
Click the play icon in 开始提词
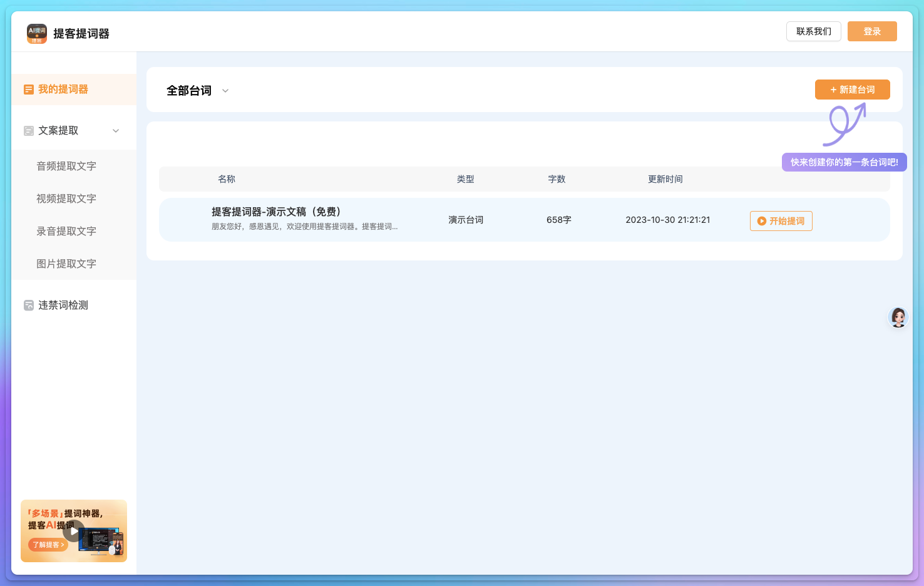[762, 221]
